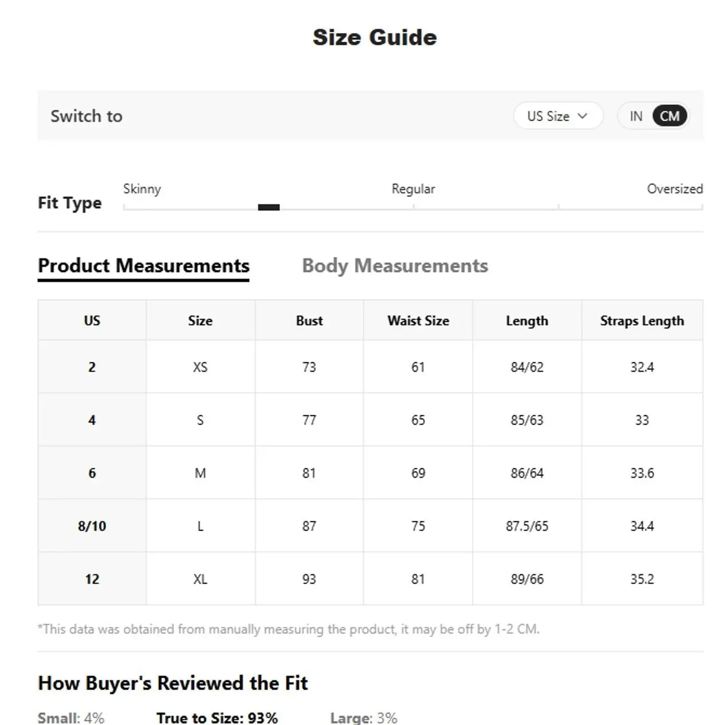Click the Straps Length column header
This screenshot has width=728, height=725.
pyautogui.click(x=642, y=321)
